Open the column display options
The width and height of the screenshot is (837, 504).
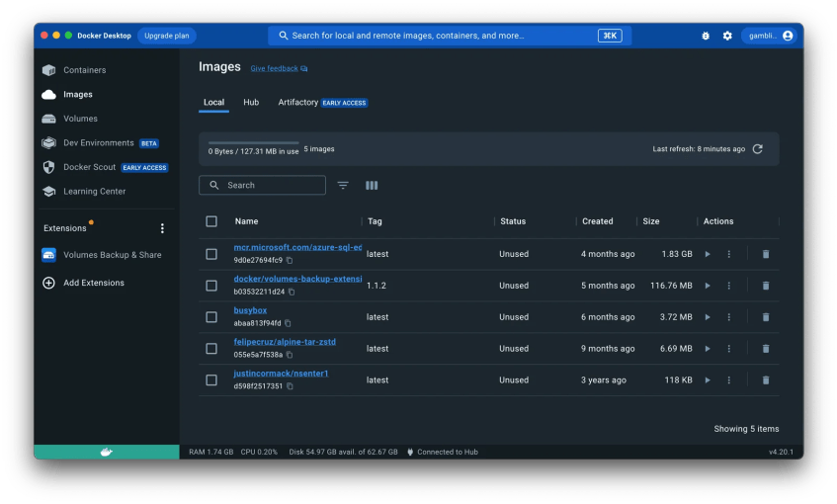coord(372,185)
